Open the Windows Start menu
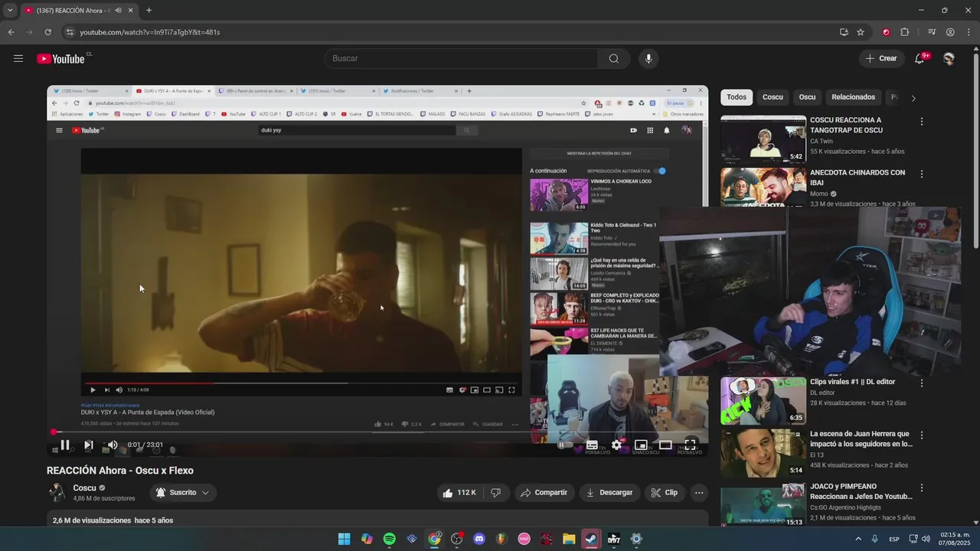Image resolution: width=980 pixels, height=551 pixels. click(344, 539)
